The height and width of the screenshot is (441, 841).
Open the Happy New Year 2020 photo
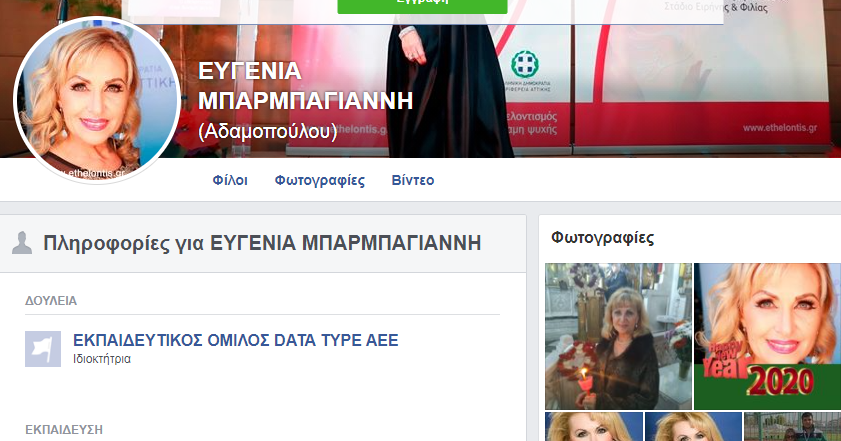tap(768, 336)
